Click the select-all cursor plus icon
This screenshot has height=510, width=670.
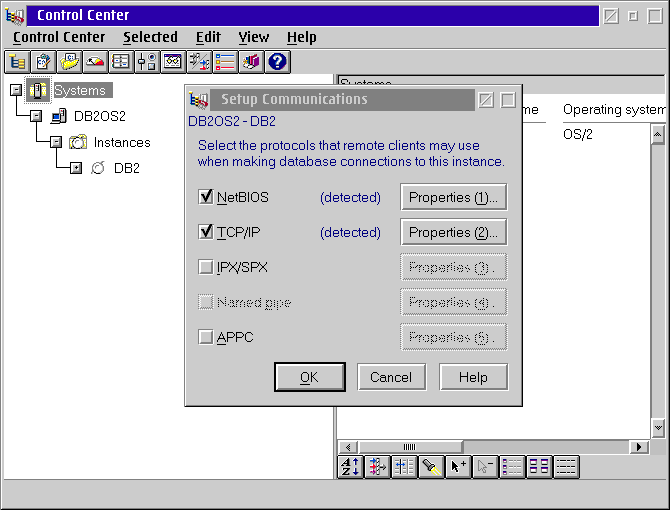coord(458,466)
